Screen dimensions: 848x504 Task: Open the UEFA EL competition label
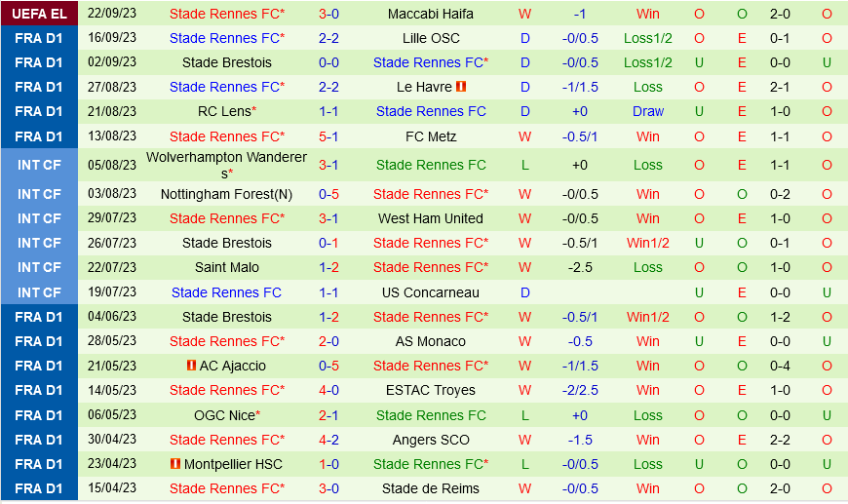pyautogui.click(x=39, y=14)
